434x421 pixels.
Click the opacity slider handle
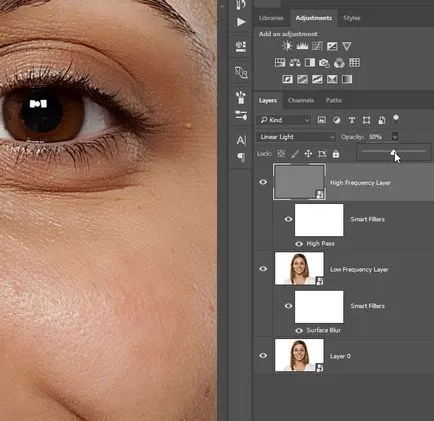pyautogui.click(x=393, y=152)
